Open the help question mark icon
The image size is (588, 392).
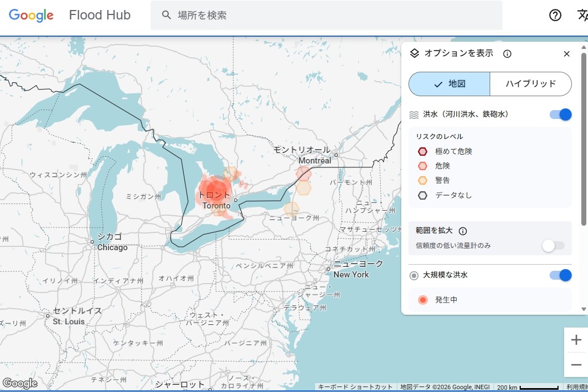555,15
